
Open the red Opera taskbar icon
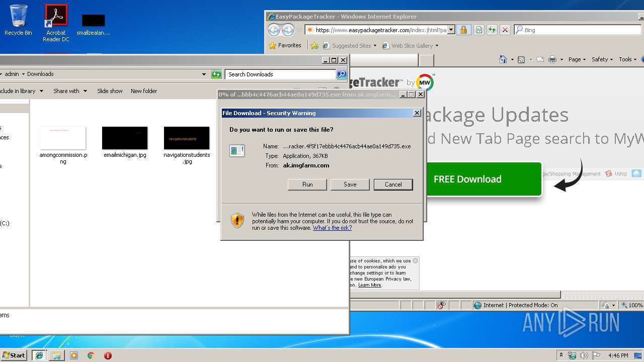tap(108, 355)
